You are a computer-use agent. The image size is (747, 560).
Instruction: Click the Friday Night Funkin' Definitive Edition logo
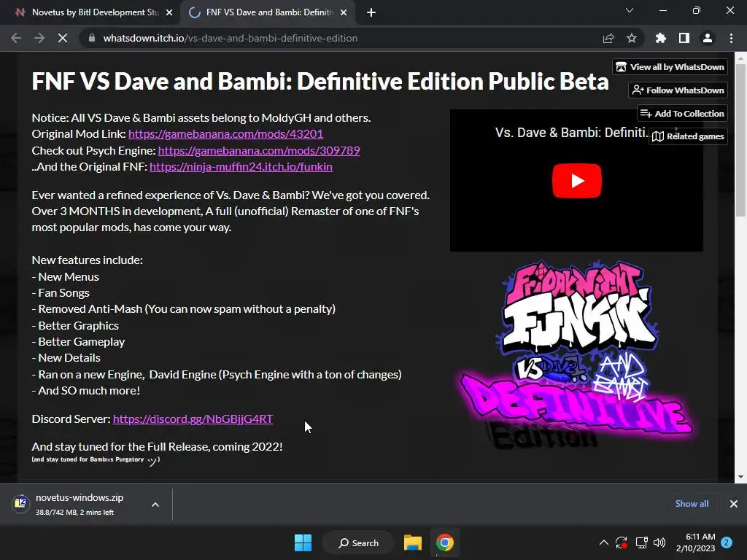(576, 355)
